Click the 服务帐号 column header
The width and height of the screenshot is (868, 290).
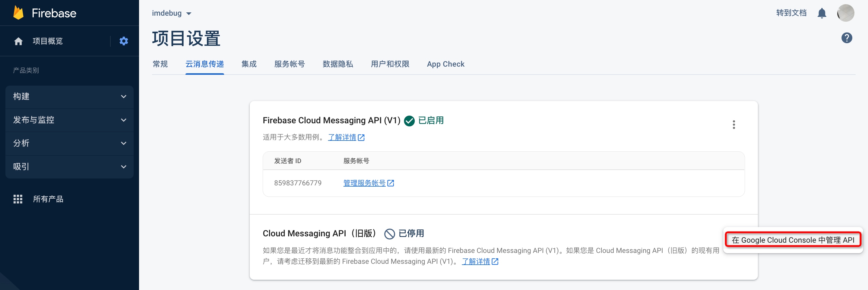point(356,161)
